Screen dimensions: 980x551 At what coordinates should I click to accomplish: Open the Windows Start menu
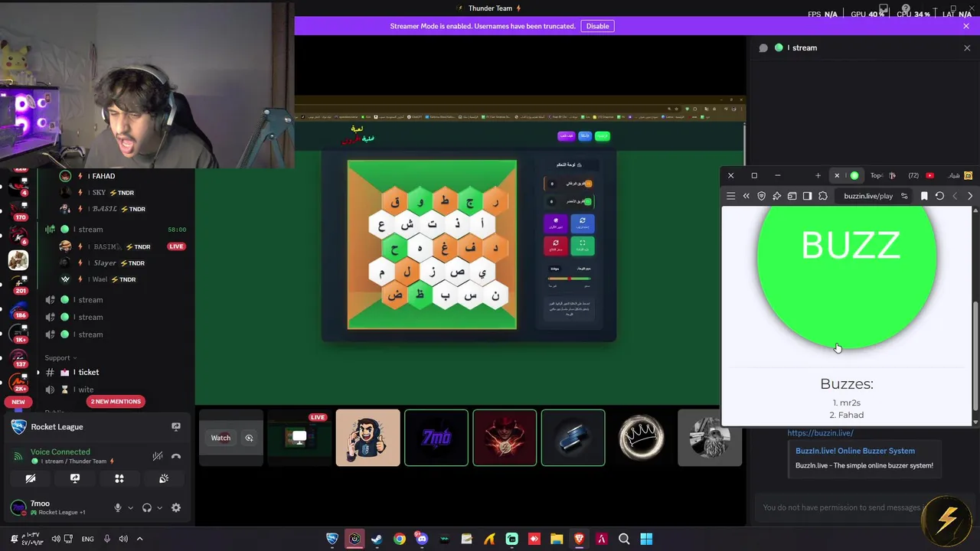(646, 539)
